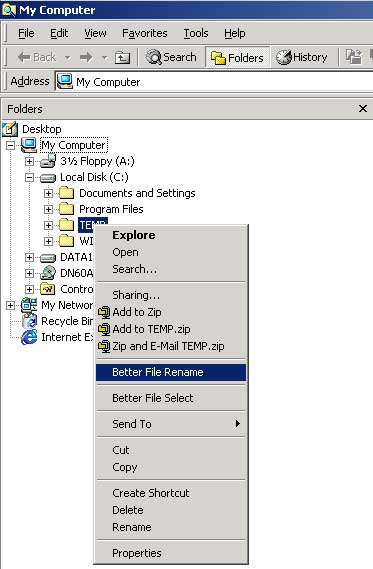Screen dimensions: 373x569
Task: Open the Tools menu
Action: (196, 33)
